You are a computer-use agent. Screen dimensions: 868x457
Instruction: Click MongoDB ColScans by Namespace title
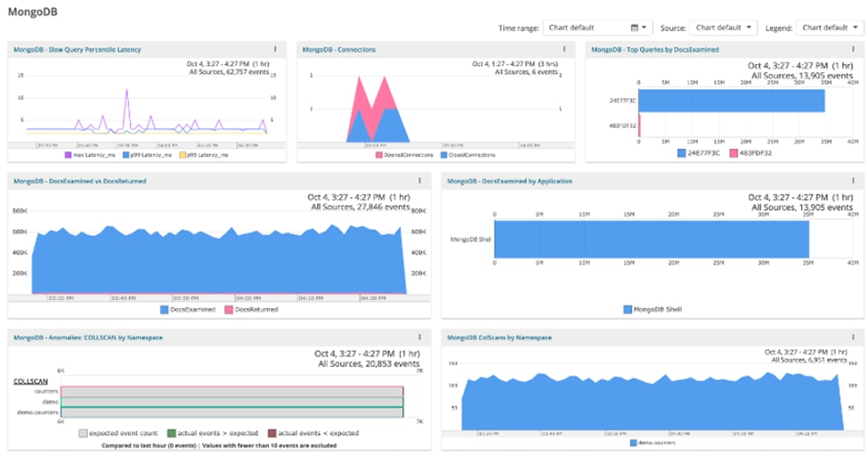coord(499,338)
